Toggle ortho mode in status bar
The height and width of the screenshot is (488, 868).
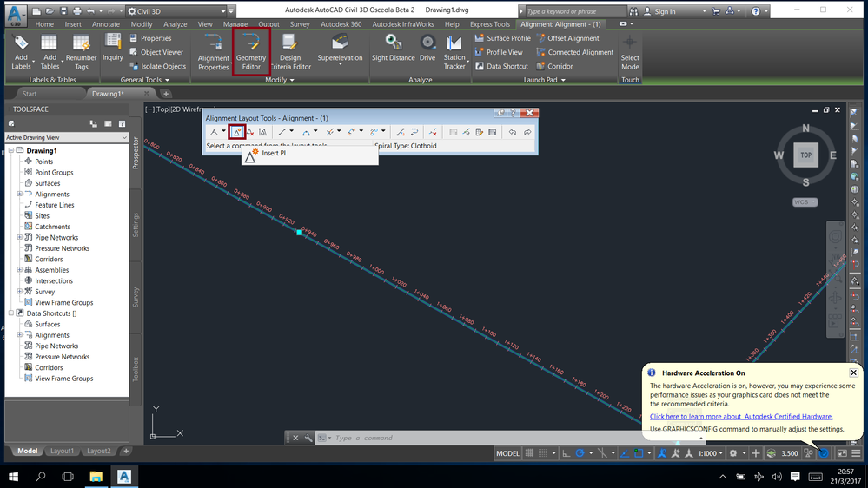click(x=567, y=453)
